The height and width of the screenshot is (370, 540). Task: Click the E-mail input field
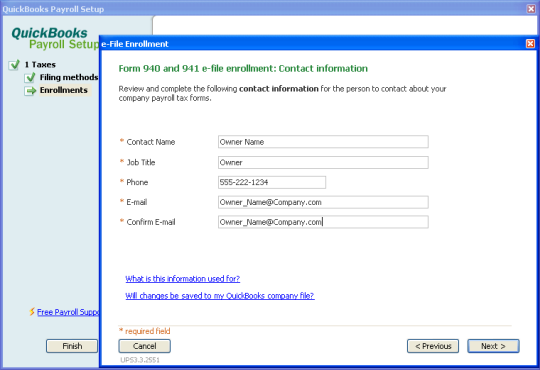coord(323,202)
